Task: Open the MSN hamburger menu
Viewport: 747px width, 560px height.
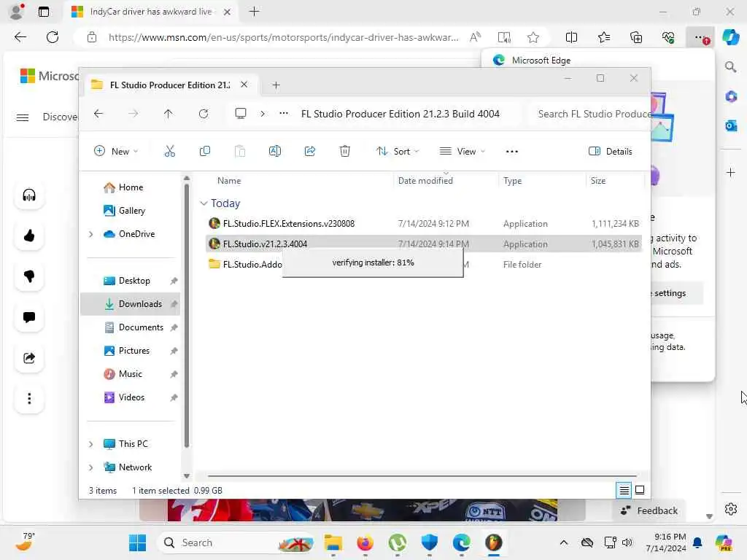Action: coord(23,117)
